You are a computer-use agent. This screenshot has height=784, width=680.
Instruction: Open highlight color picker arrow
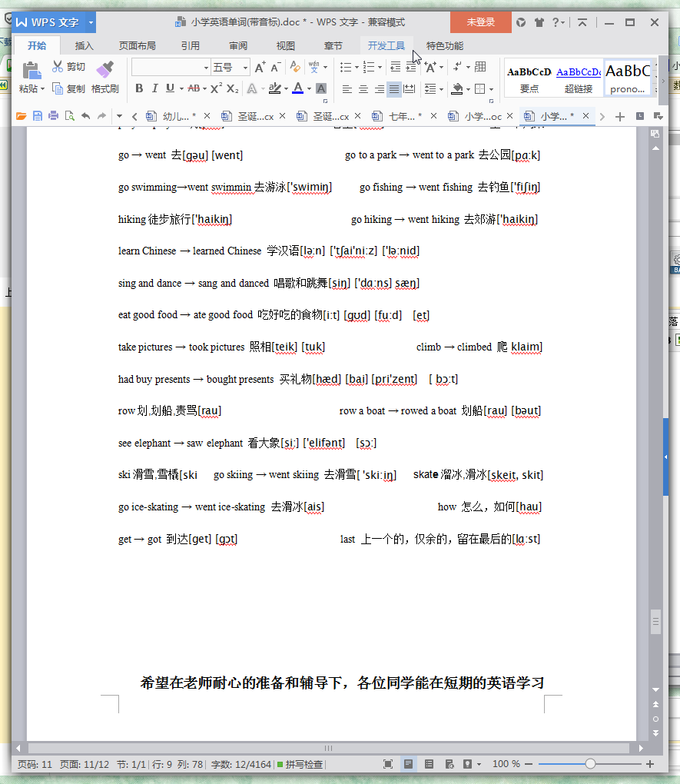pos(286,89)
